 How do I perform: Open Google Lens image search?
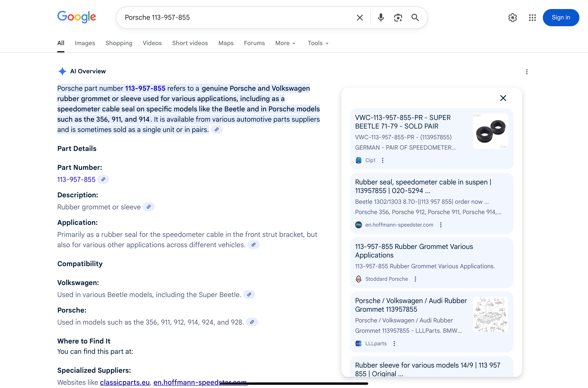click(398, 18)
